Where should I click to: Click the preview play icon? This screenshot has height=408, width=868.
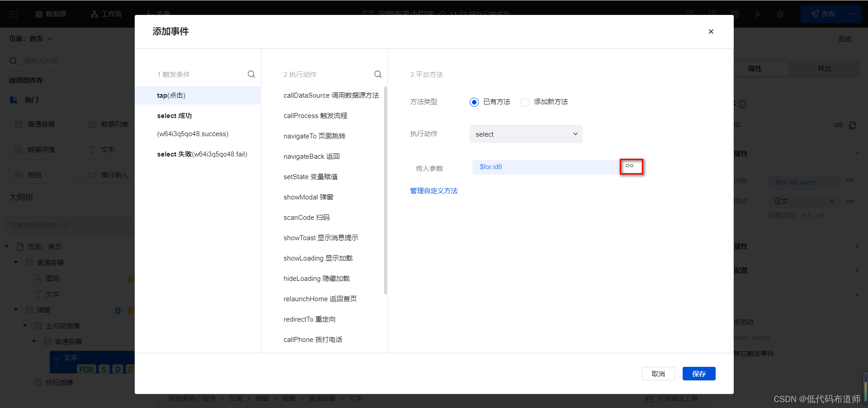[758, 14]
